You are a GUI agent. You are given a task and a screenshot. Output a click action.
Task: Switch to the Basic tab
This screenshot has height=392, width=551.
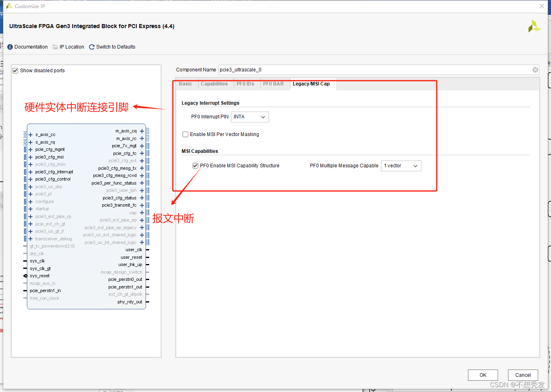tap(185, 84)
